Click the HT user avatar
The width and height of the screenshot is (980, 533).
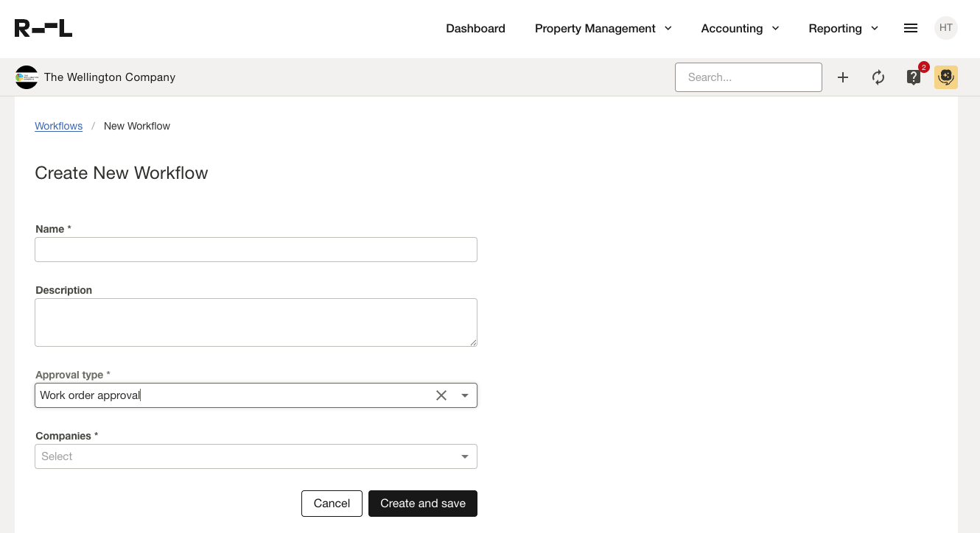tap(946, 29)
